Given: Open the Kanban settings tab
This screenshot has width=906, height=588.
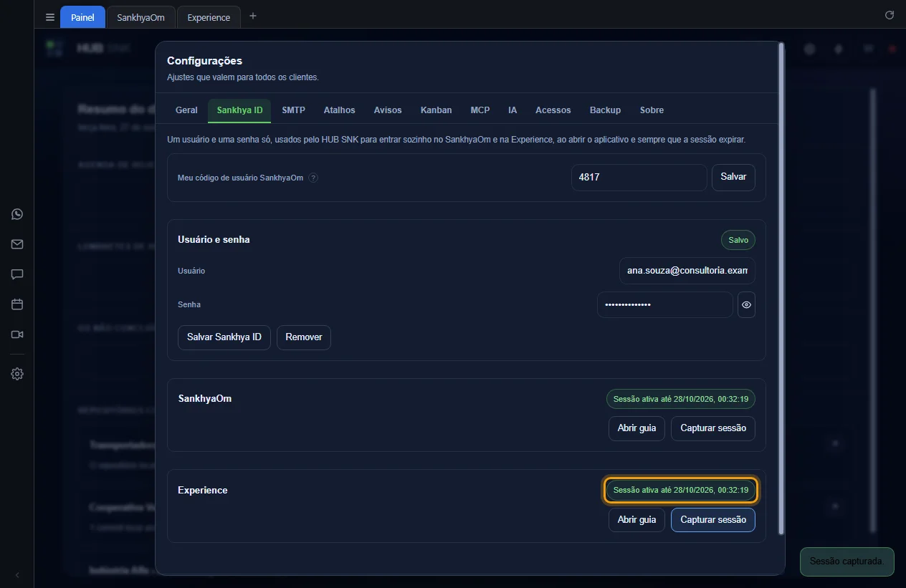Looking at the screenshot, I should (436, 110).
